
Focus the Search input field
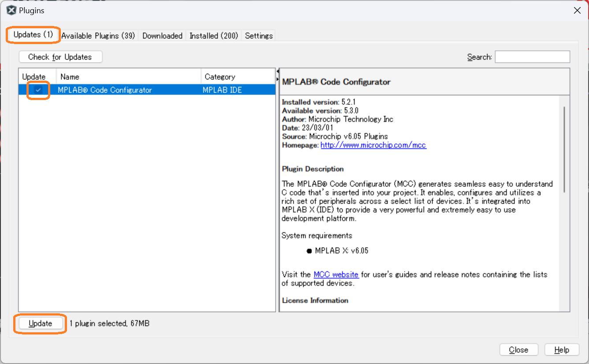pyautogui.click(x=532, y=57)
